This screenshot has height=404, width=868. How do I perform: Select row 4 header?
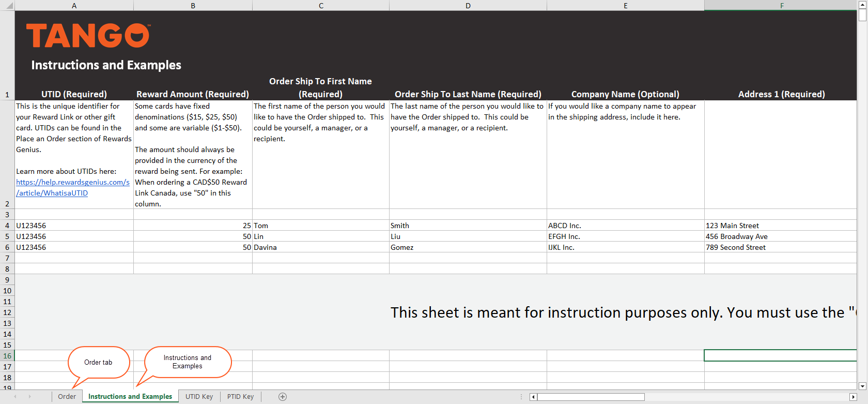tap(7, 226)
